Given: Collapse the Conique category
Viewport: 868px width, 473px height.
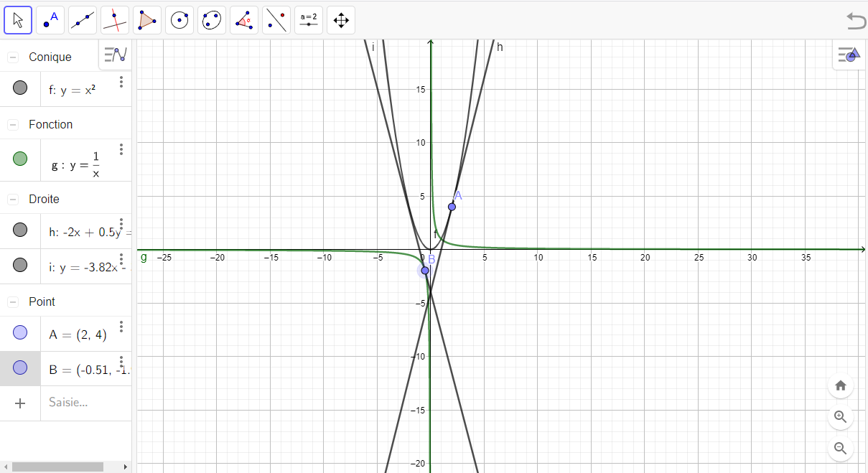Looking at the screenshot, I should click(13, 57).
